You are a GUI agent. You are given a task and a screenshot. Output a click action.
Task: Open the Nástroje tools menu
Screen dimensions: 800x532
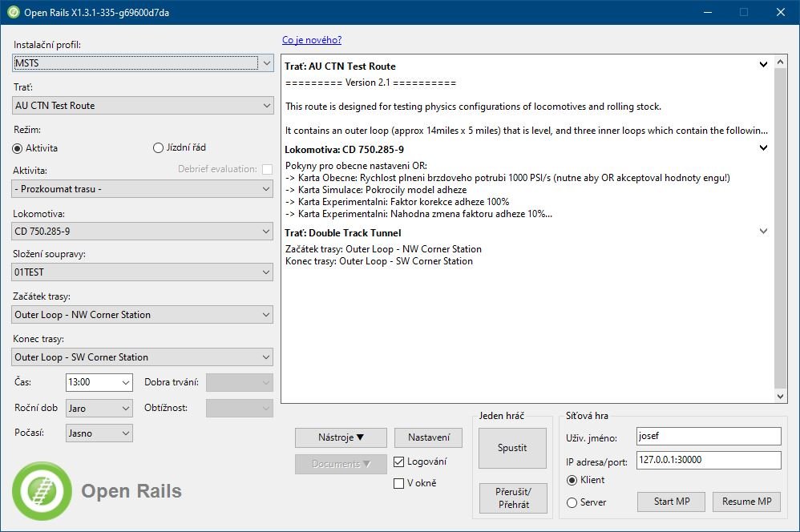click(x=341, y=437)
